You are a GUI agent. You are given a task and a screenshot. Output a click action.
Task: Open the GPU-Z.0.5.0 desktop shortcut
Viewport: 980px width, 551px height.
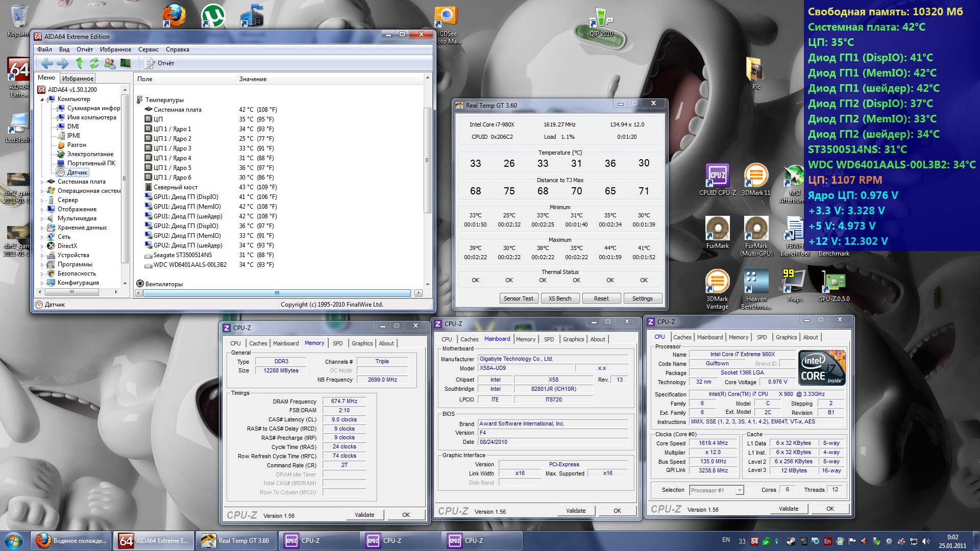834,286
